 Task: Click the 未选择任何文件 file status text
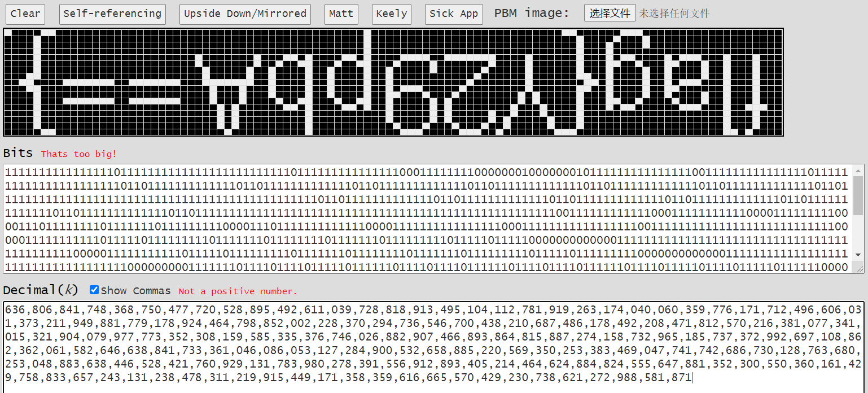click(674, 14)
